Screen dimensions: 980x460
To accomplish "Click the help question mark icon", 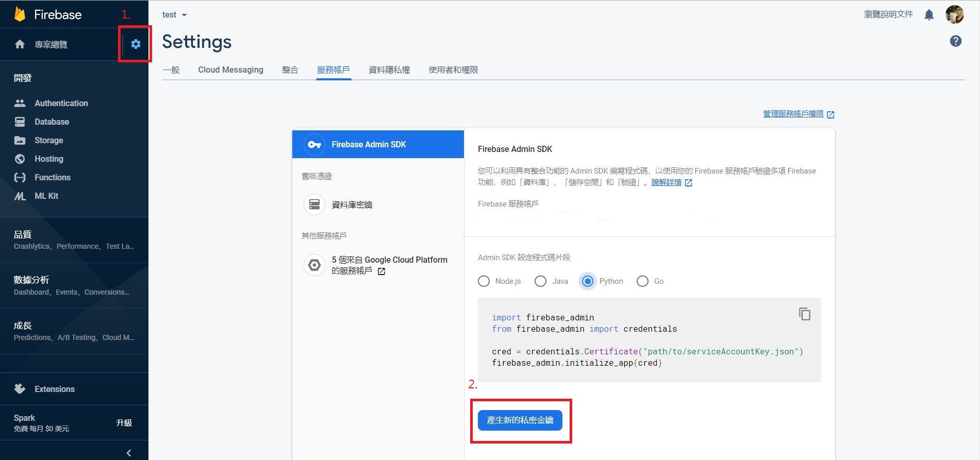I will pos(956,41).
